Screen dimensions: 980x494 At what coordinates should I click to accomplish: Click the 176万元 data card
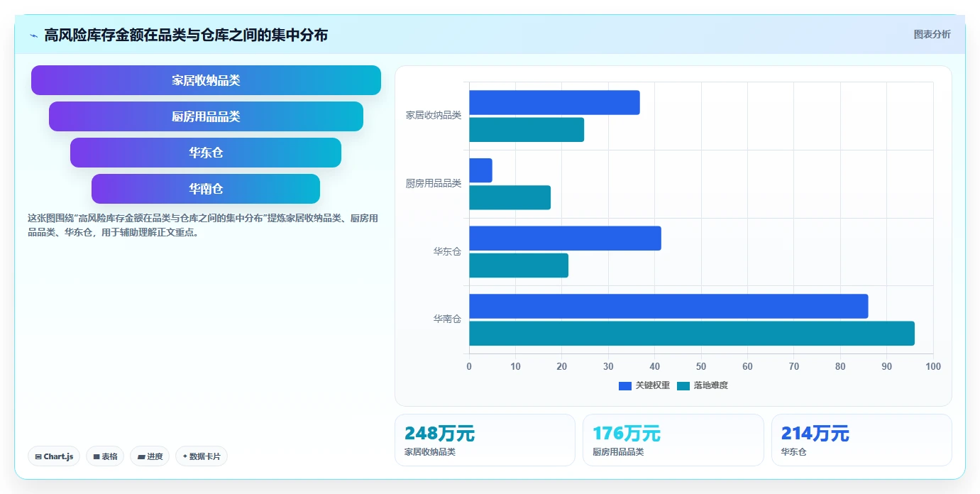(673, 440)
